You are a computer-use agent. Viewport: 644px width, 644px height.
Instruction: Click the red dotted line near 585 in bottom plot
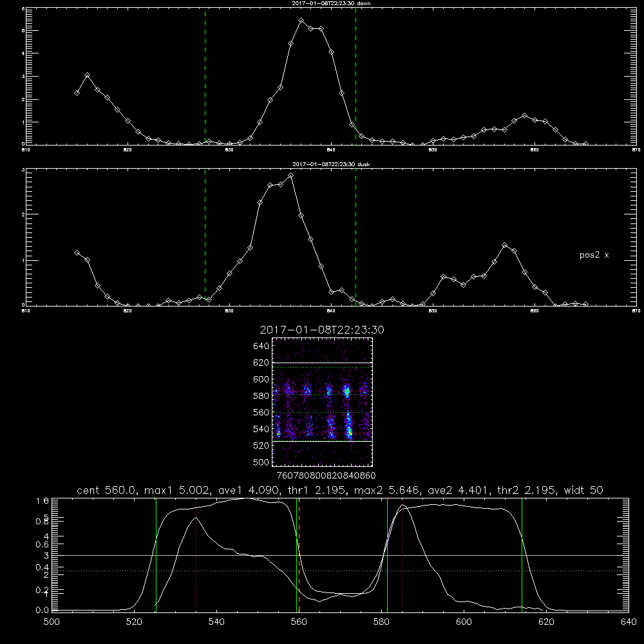[x=402, y=555]
